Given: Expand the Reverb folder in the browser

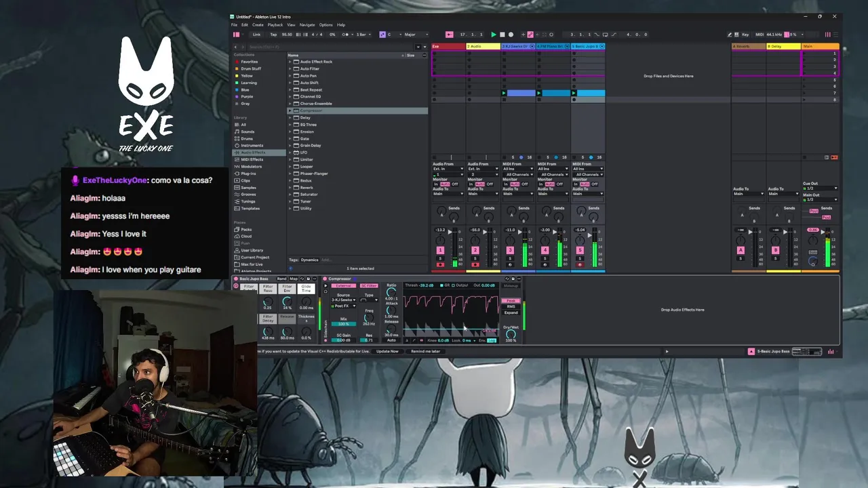Looking at the screenshot, I should point(290,187).
